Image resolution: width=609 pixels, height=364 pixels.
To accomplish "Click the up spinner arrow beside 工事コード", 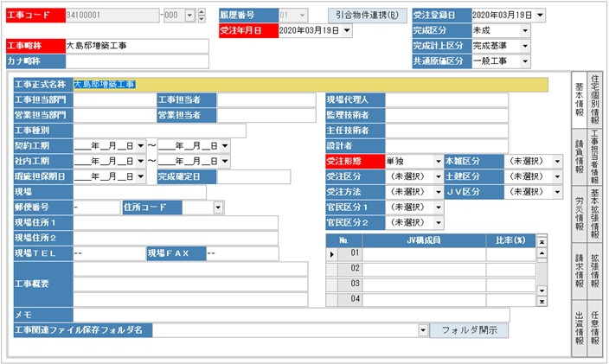I will (x=202, y=11).
